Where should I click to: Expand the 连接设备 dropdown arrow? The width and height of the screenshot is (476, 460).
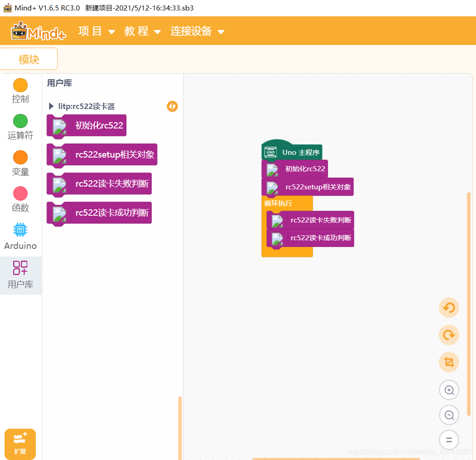(221, 32)
